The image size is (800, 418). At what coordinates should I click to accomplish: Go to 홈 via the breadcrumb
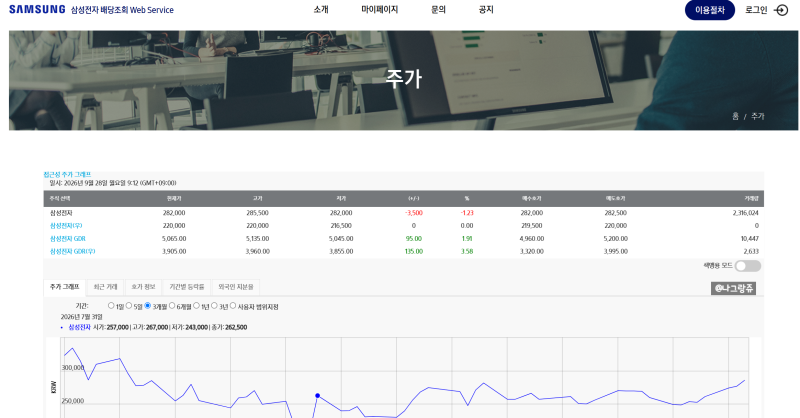point(735,116)
